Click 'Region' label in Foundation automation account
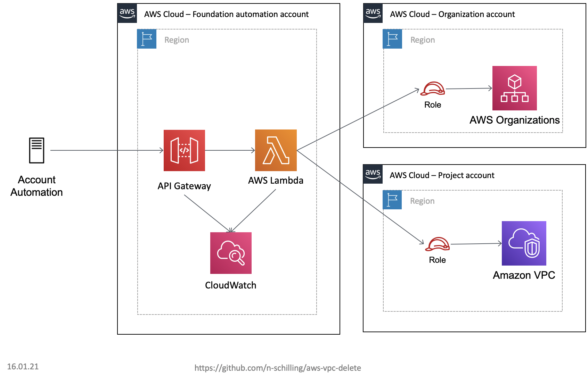 coord(177,40)
